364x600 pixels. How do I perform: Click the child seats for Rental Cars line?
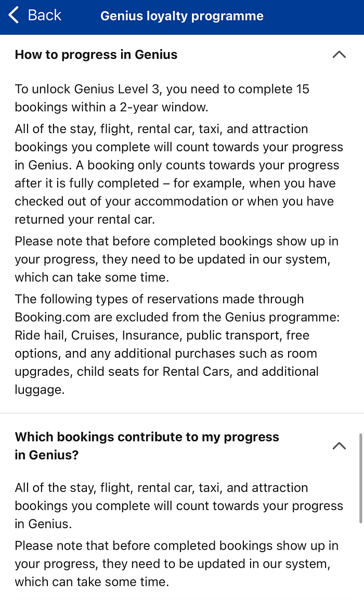click(166, 372)
